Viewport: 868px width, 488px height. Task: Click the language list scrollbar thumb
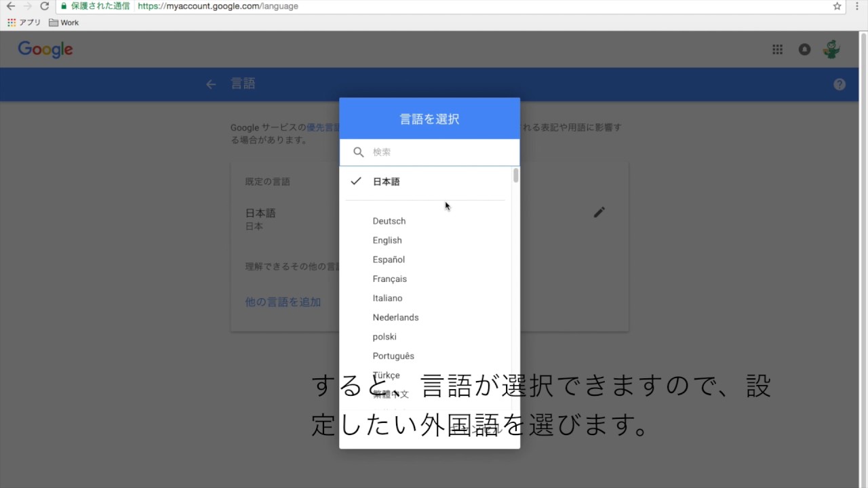516,176
